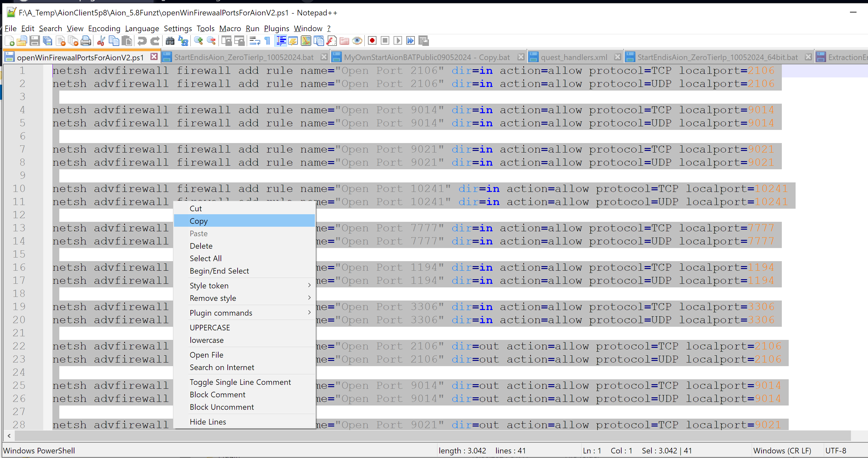The height and width of the screenshot is (458, 868).
Task: Switch to the quest_handlers.xml tab
Action: (x=573, y=57)
